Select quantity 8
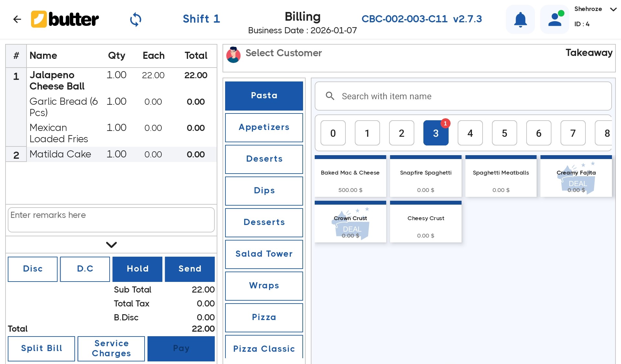This screenshot has height=364, width=621. 604,133
